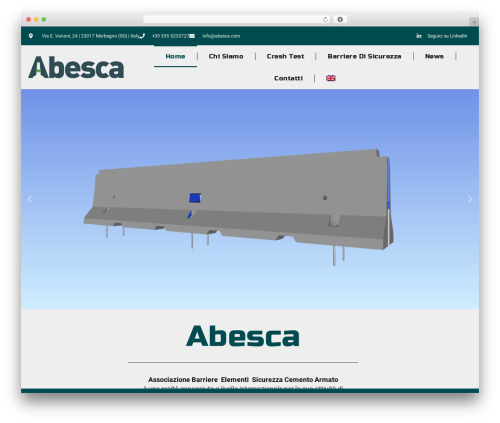Click the Abesca logo in header
This screenshot has width=500, height=423.
tap(76, 67)
